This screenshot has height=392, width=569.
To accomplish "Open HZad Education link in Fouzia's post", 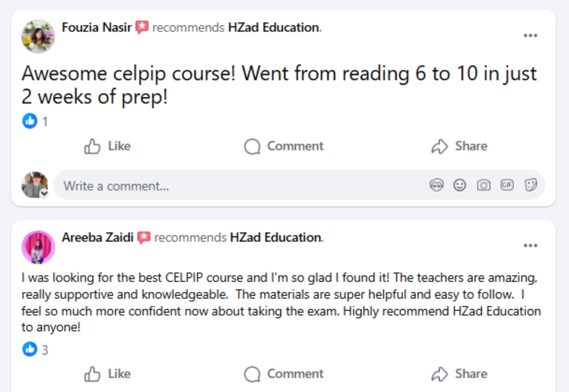I will coord(274,28).
